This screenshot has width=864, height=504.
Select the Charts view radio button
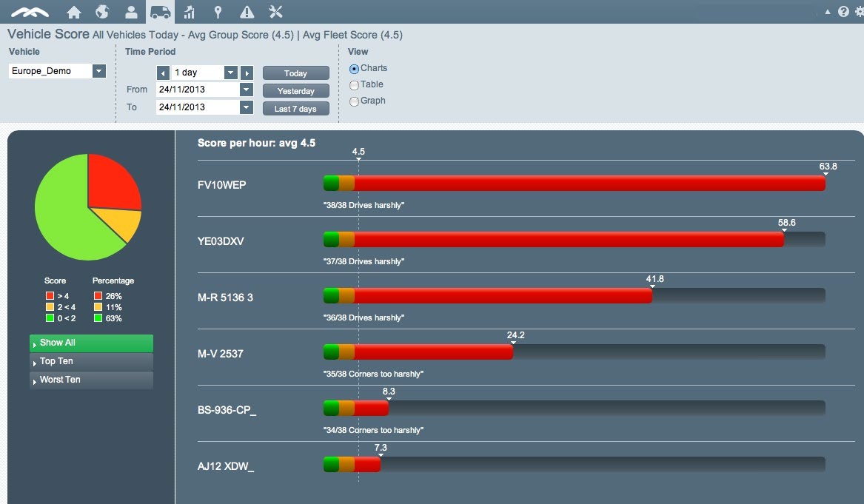(354, 68)
